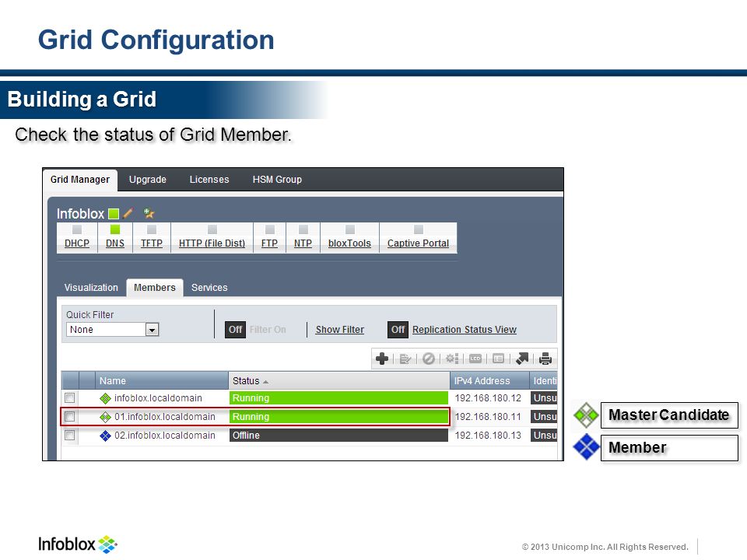Image resolution: width=747 pixels, height=560 pixels.
Task: Click the DHCP service status indicator
Action: (x=77, y=230)
